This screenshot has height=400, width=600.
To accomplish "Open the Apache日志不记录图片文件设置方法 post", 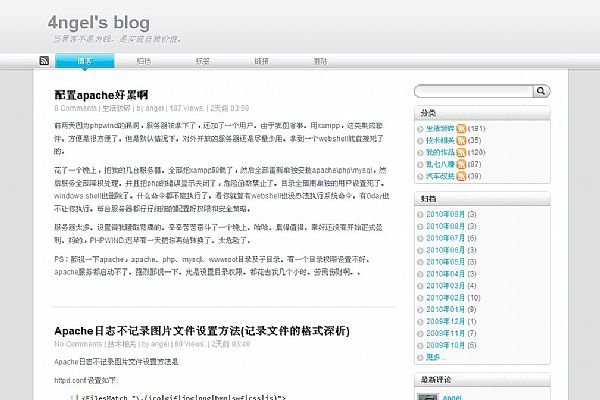I will [201, 330].
